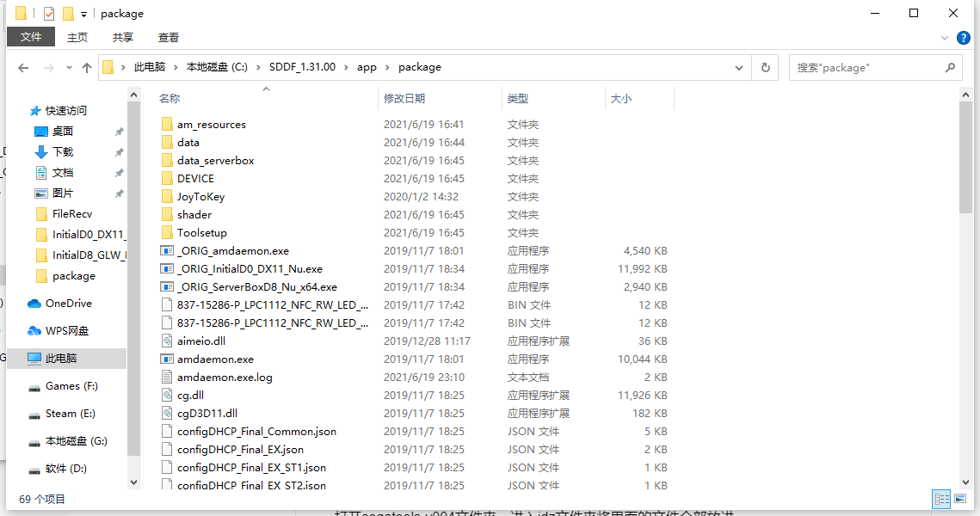Select amdaemon.exe.log text file icon
Screen dimensions: 980x516
point(167,378)
